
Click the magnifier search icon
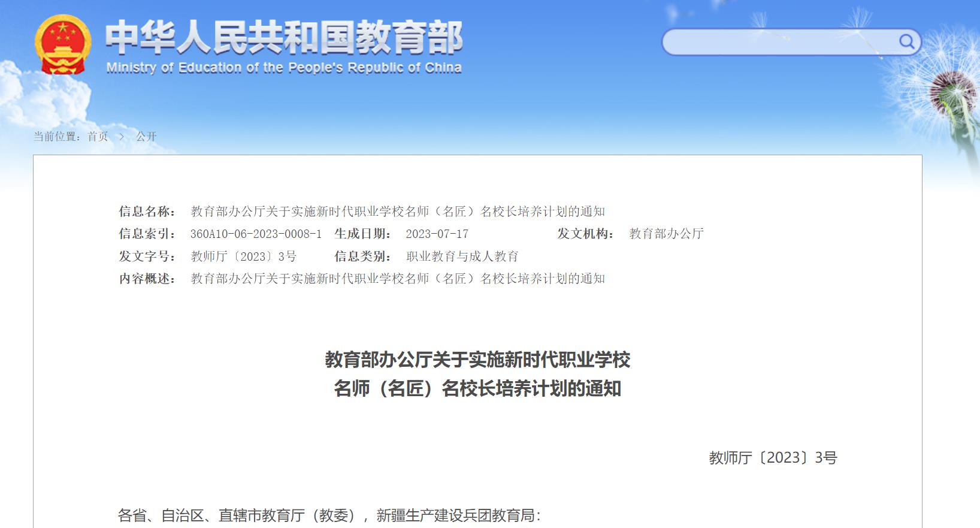906,41
